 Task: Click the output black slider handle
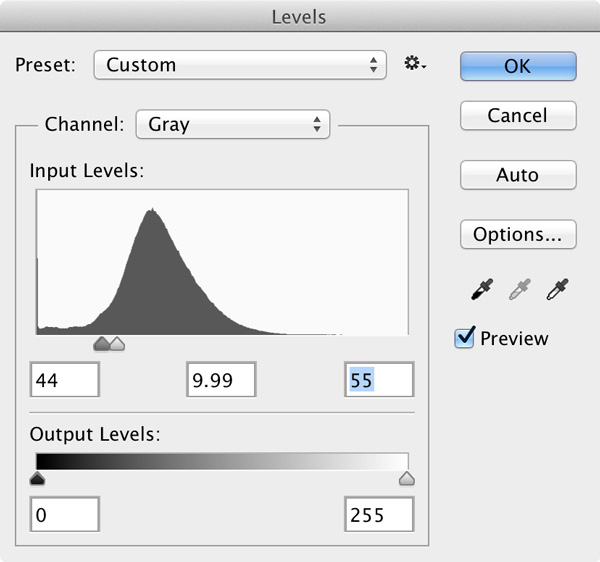pos(37,479)
